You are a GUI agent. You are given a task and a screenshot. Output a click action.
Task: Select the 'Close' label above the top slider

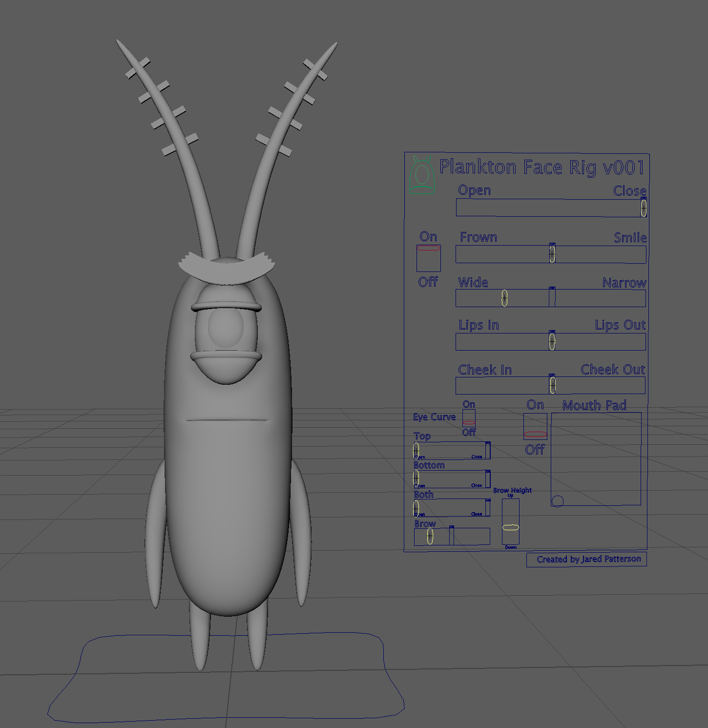point(630,191)
